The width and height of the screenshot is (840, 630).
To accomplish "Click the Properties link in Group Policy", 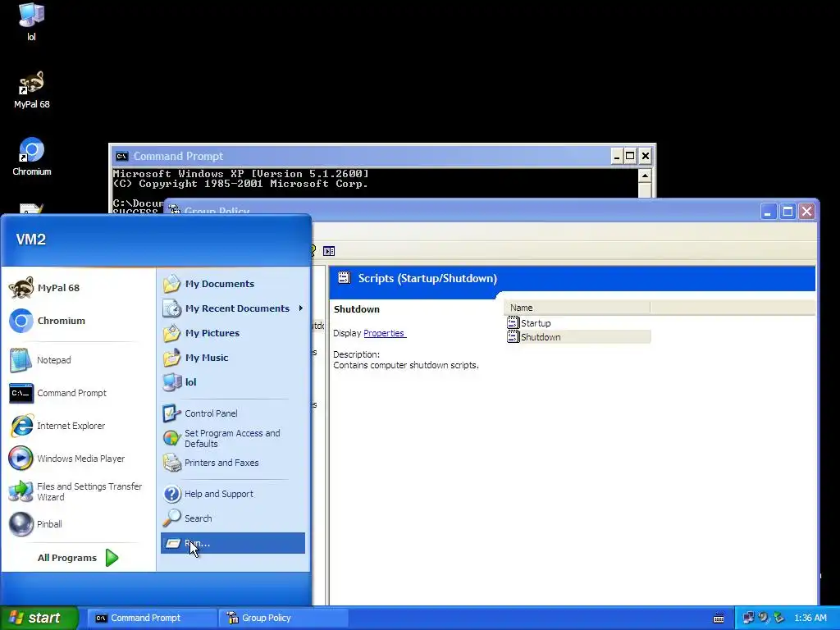I will (x=385, y=333).
